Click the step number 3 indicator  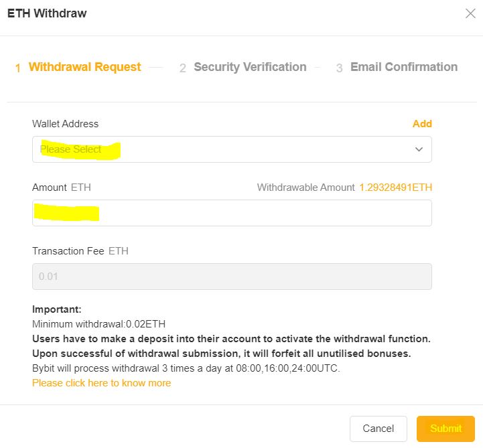[339, 68]
